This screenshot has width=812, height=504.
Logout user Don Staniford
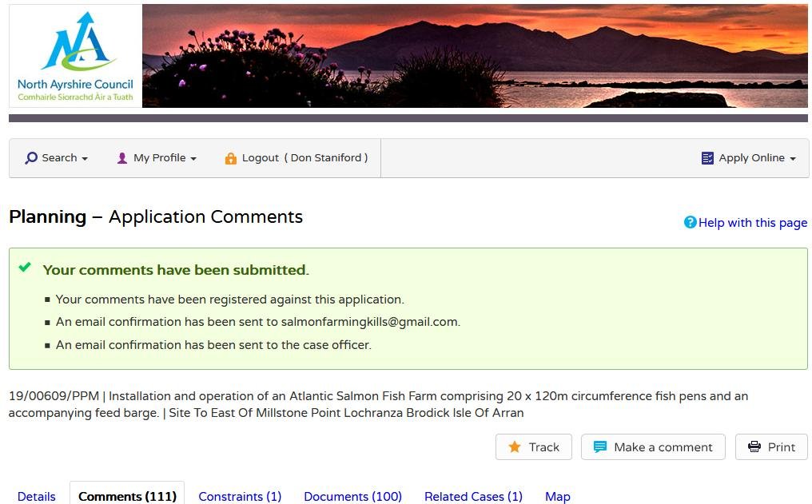[296, 157]
